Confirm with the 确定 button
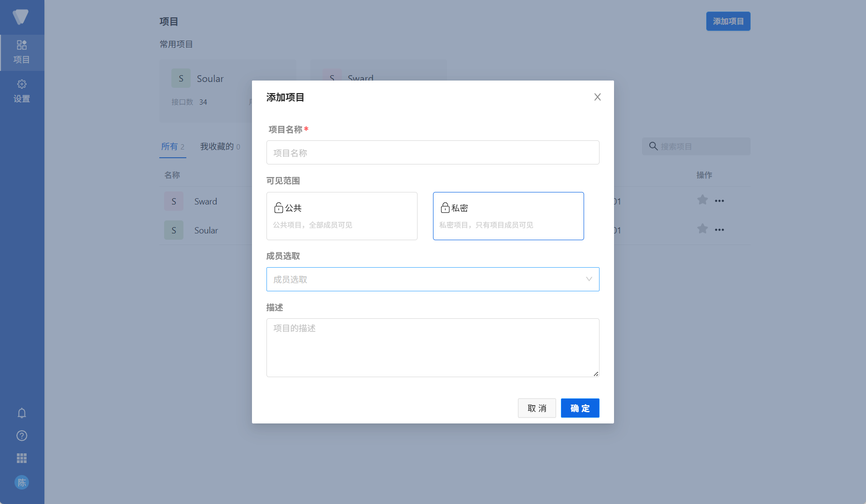The image size is (866, 504). [x=580, y=408]
